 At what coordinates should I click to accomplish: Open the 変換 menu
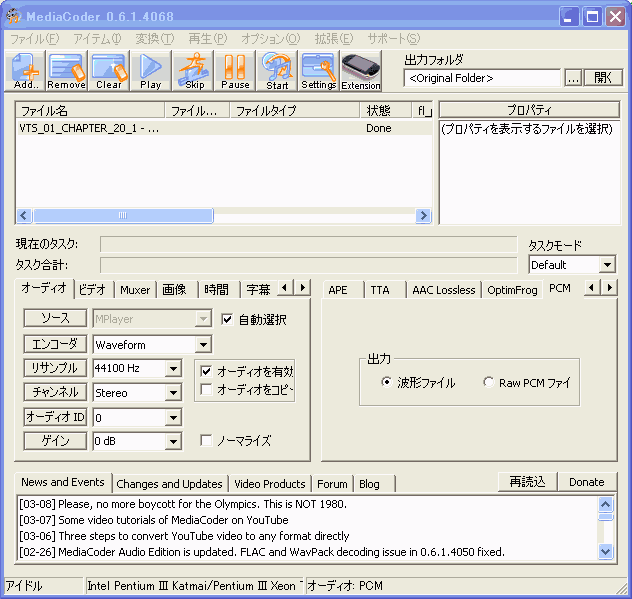click(x=155, y=39)
